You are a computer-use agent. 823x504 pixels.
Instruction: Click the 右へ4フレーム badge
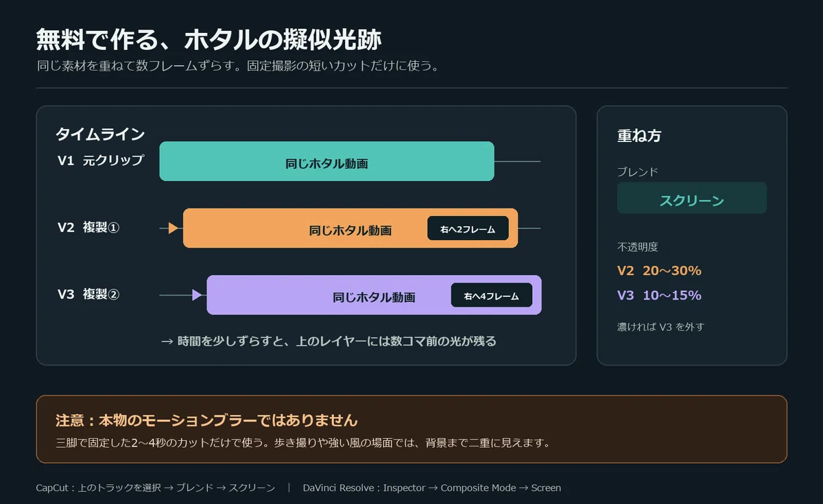(x=492, y=295)
